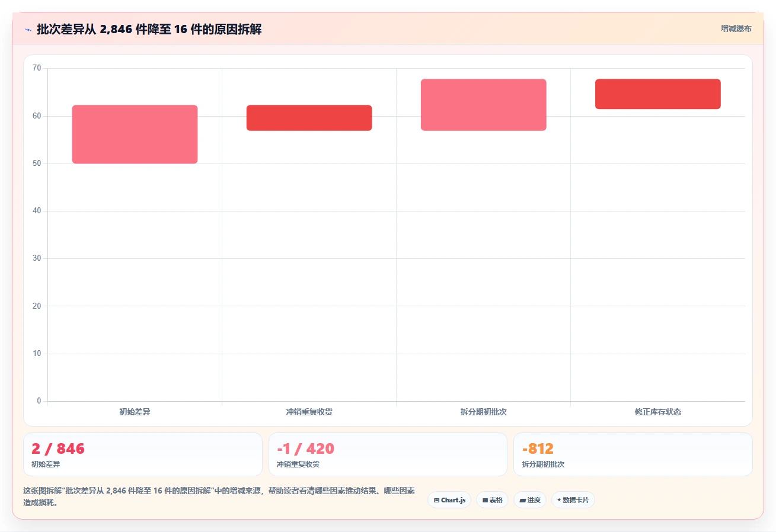The height and width of the screenshot is (532, 776).
Task: Select the 表格 tag chip
Action: click(492, 500)
